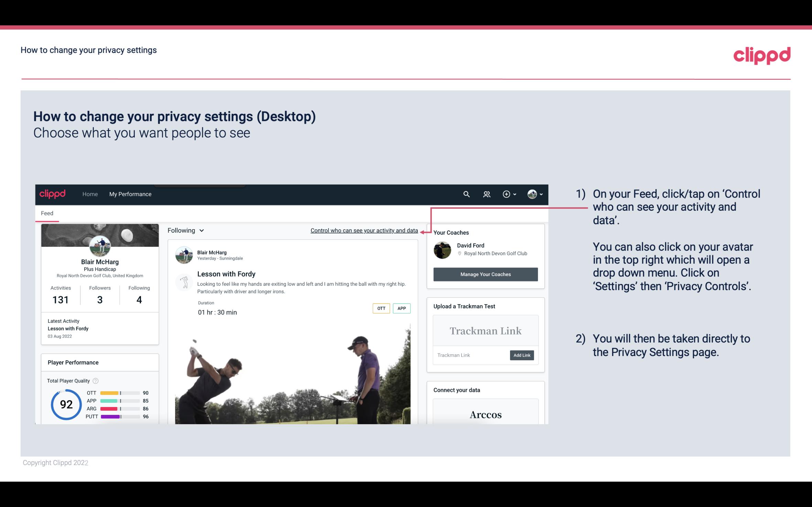Expand the Following dropdown on feed
Image resolution: width=812 pixels, height=507 pixels.
(185, 230)
